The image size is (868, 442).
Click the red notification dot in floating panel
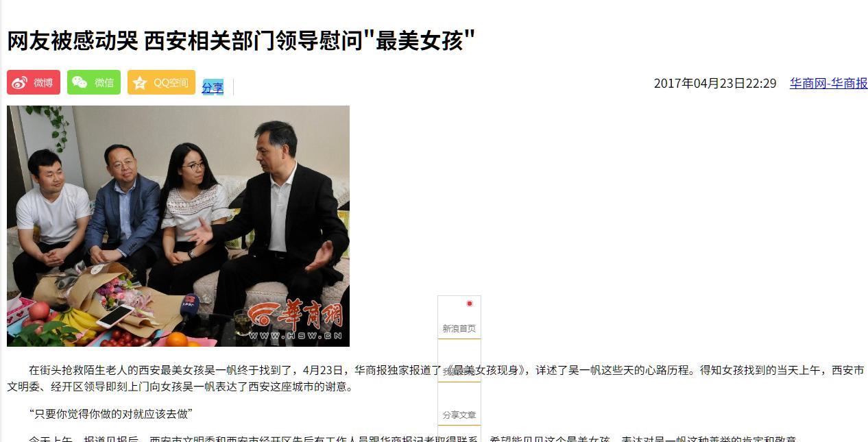click(470, 304)
